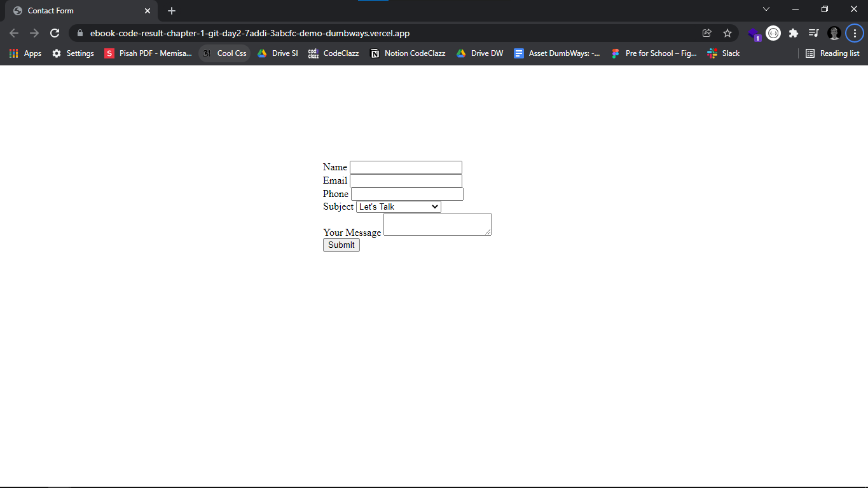Open the Asset DumbWays bookmark
This screenshot has width=868, height=488.
click(557, 53)
